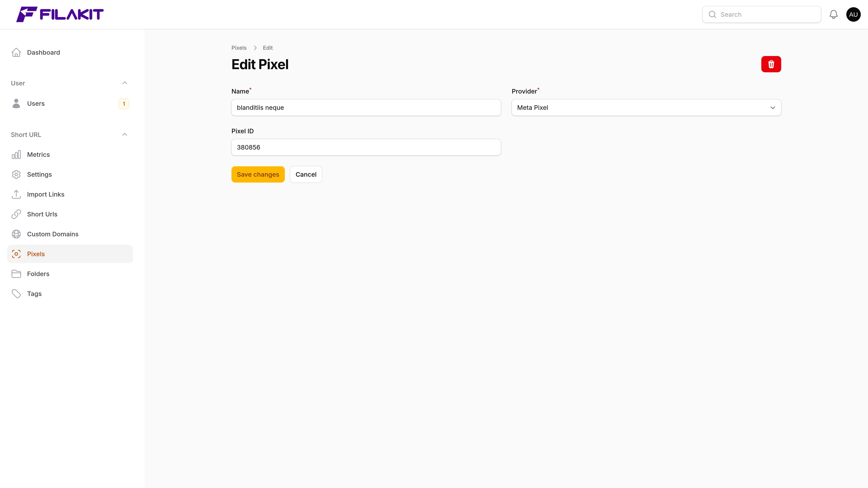
Task: Click the Tags tag icon
Action: coord(16,294)
